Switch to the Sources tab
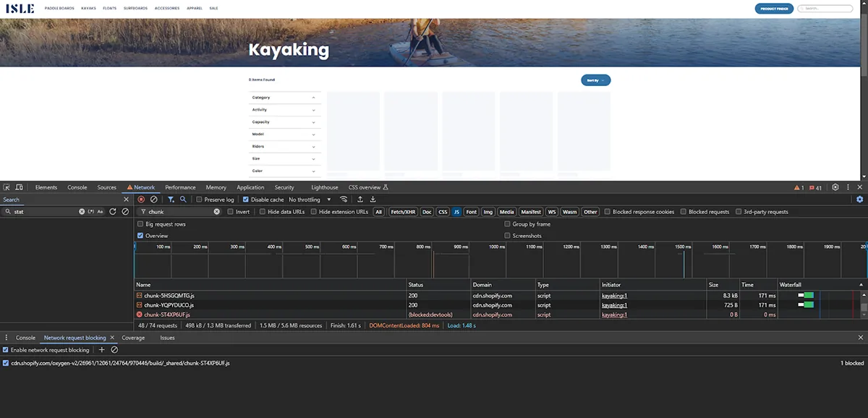This screenshot has height=418, width=868. coord(107,187)
